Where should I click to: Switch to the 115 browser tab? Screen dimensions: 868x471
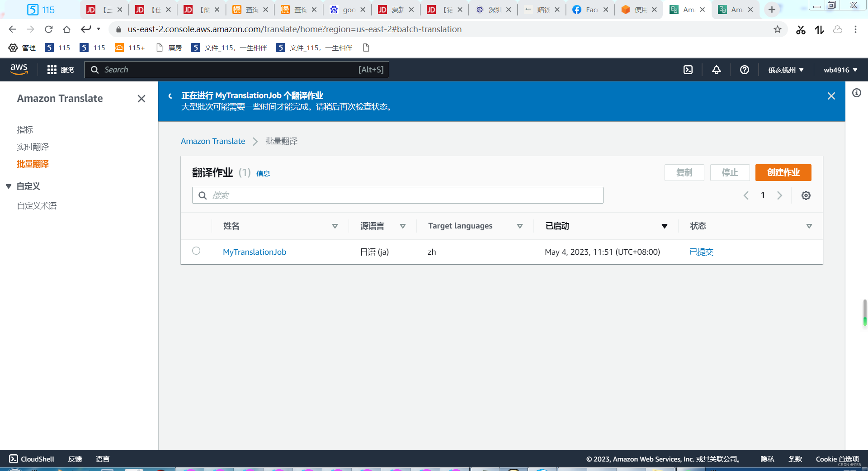(41, 10)
